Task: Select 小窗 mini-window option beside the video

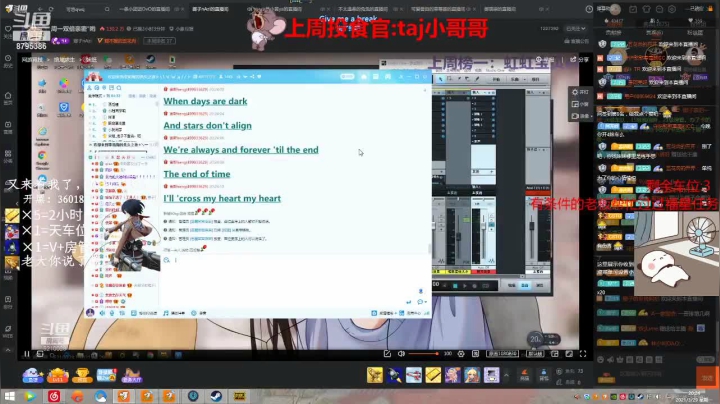Action: click(x=579, y=104)
